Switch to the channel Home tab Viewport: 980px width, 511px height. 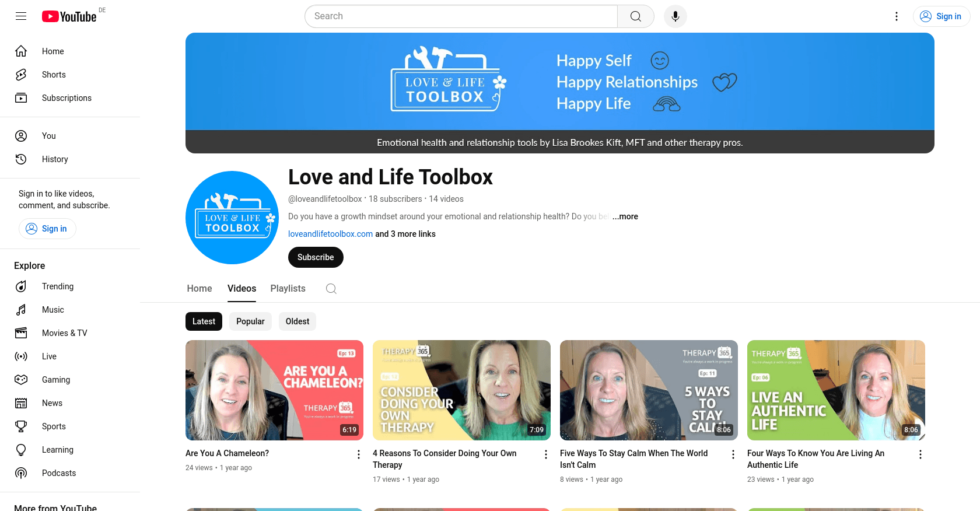[199, 289]
